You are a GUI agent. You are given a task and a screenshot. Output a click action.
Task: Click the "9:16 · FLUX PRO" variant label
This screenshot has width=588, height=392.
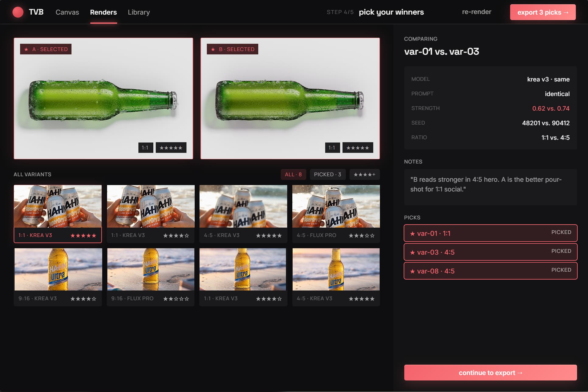(x=132, y=298)
